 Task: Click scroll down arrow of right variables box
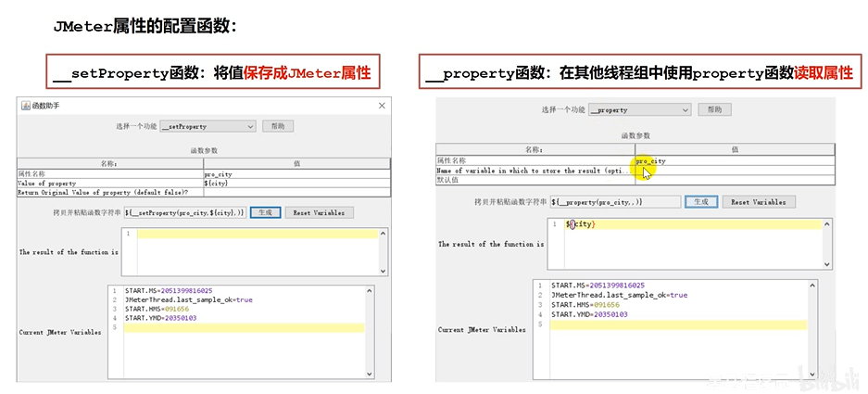click(812, 375)
